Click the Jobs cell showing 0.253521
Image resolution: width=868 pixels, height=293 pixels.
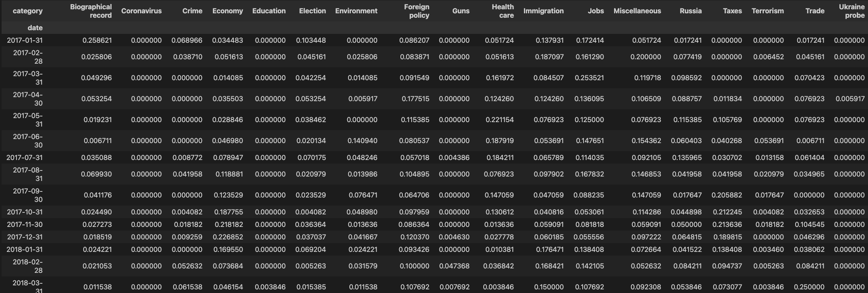pos(589,78)
